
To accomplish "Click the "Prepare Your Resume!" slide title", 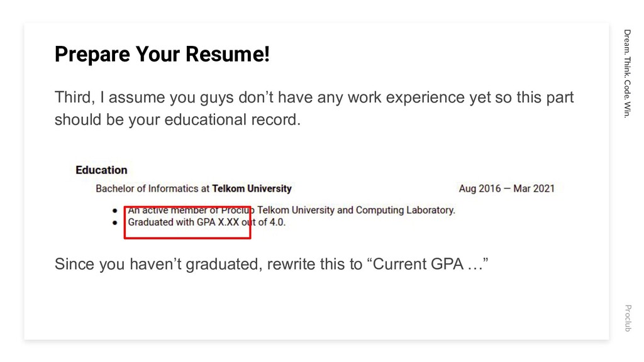I will [x=162, y=54].
